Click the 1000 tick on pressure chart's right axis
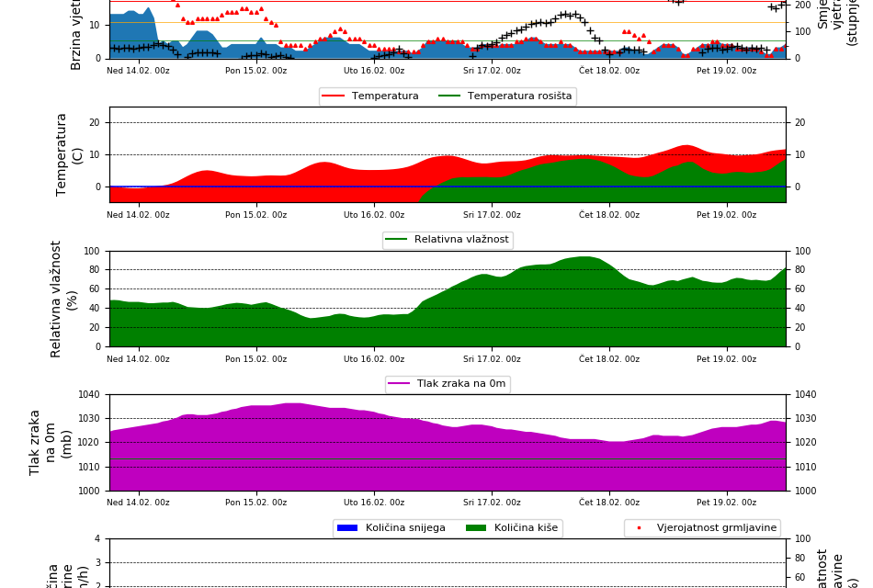873x588 pixels. [806, 492]
